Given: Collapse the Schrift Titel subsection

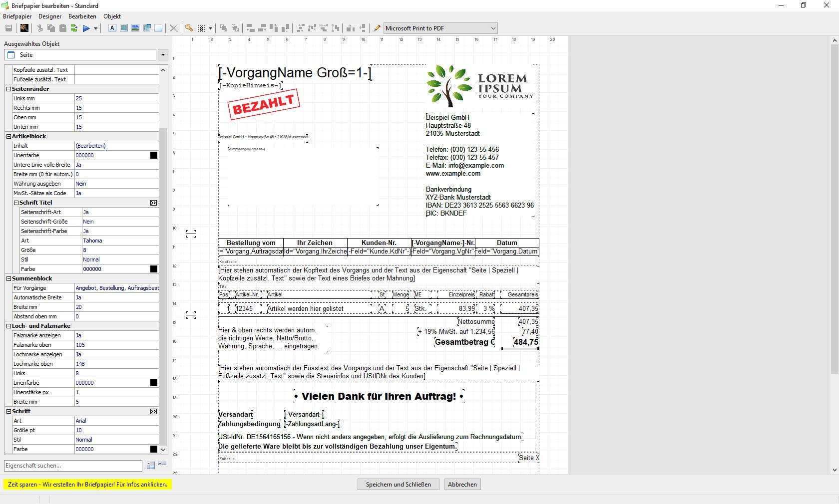Looking at the screenshot, I should (16, 203).
